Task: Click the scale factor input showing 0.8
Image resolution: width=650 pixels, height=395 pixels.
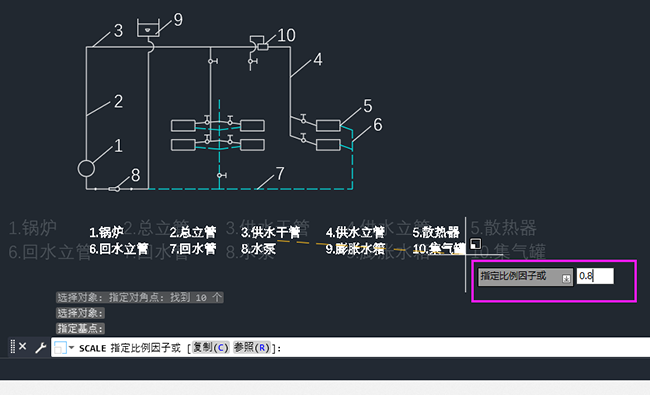Action: click(595, 276)
